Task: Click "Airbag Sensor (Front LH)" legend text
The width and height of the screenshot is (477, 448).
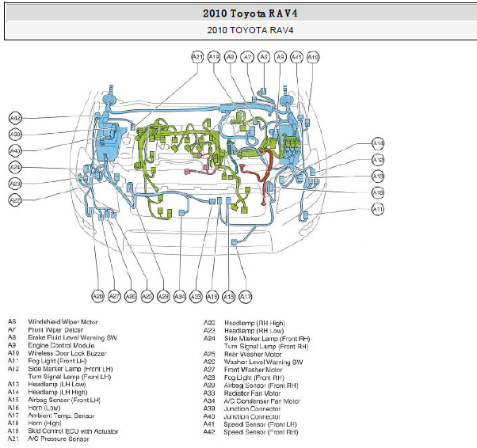Action: pos(64,401)
